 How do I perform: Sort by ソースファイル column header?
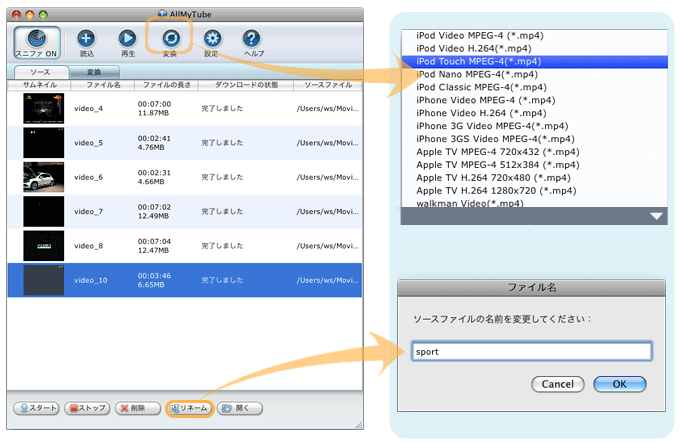(328, 85)
